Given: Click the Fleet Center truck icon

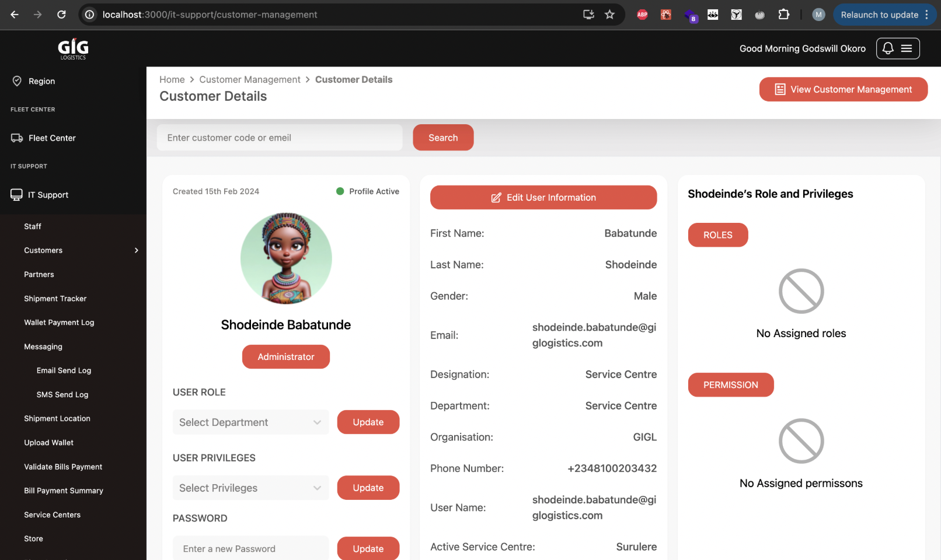Looking at the screenshot, I should point(17,138).
